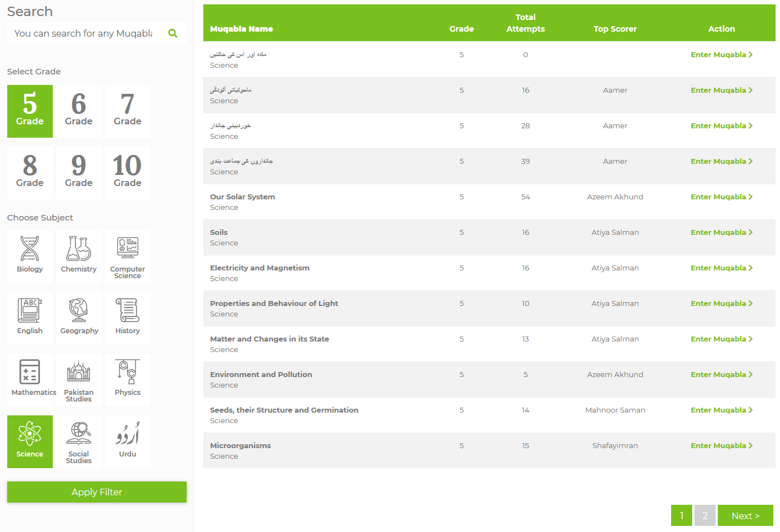Click top scorer Shafayimran
This screenshot has width=780, height=532.
click(615, 445)
